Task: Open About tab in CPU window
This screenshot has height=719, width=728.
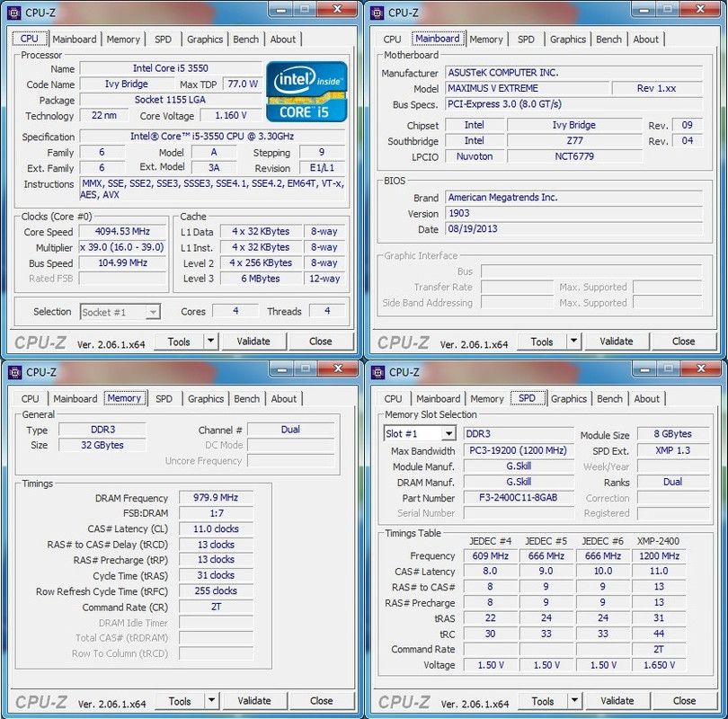Action: 283,40
